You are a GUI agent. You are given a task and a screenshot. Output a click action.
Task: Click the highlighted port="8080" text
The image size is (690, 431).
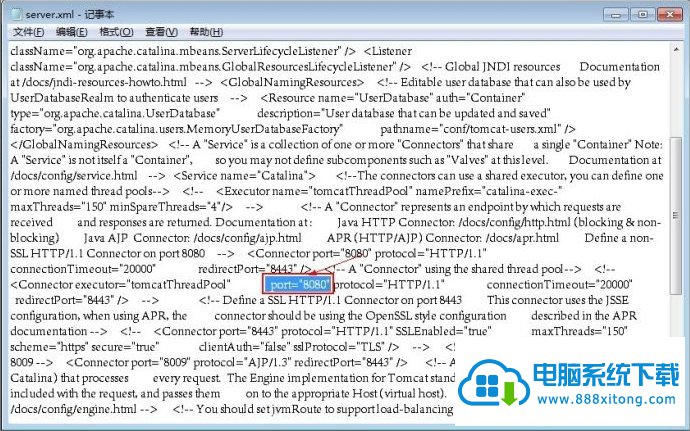[298, 284]
